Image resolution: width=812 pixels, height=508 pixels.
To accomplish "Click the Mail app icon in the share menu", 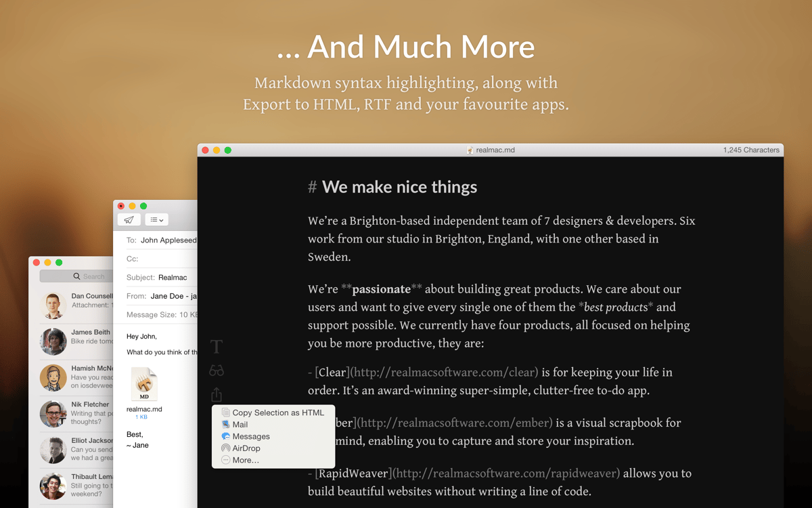I will 226,424.
